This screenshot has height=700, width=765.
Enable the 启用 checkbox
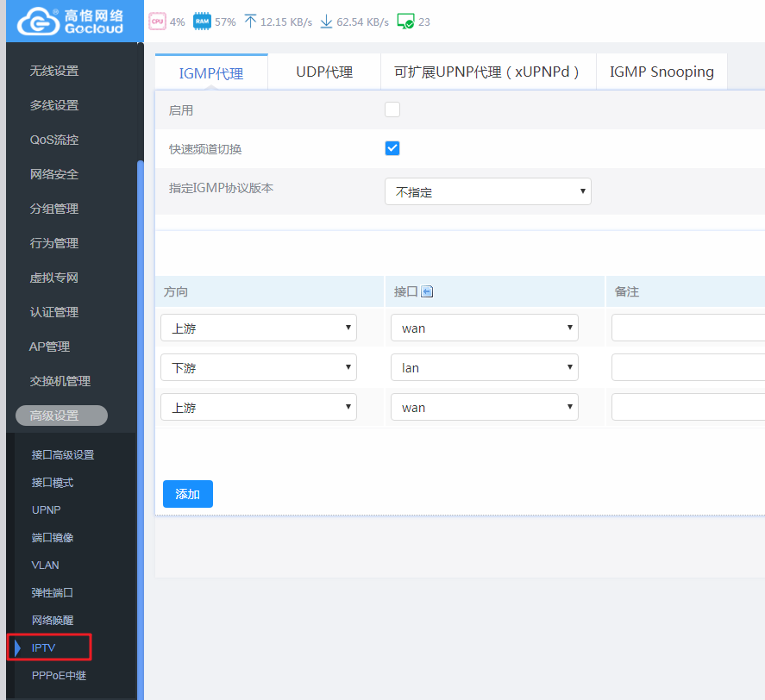tap(392, 109)
